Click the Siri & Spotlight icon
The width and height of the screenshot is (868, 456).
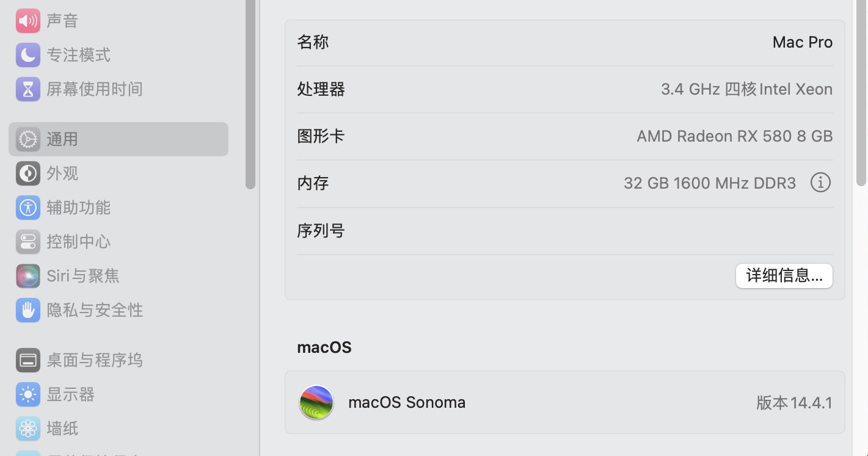(28, 276)
